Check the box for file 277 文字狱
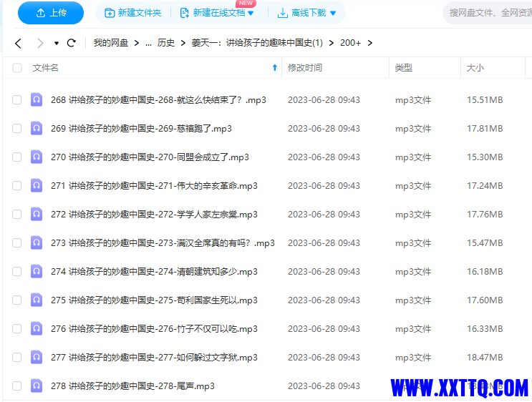This screenshot has width=532, height=402. [17, 357]
